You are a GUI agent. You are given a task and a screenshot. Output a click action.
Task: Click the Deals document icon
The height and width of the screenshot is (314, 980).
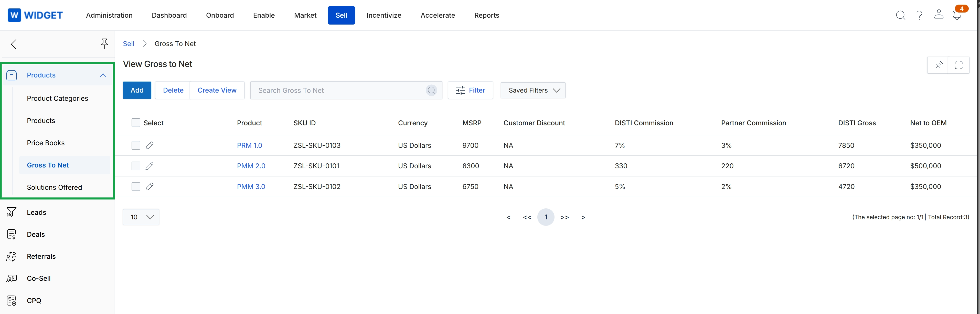click(x=12, y=234)
